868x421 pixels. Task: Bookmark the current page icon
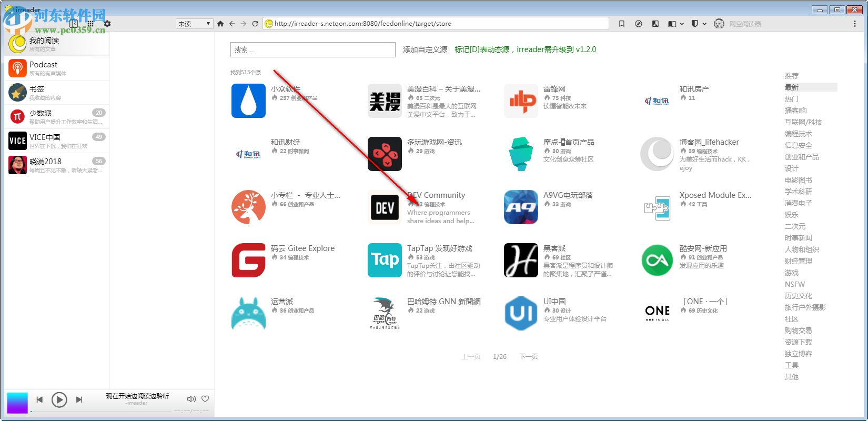click(x=622, y=24)
